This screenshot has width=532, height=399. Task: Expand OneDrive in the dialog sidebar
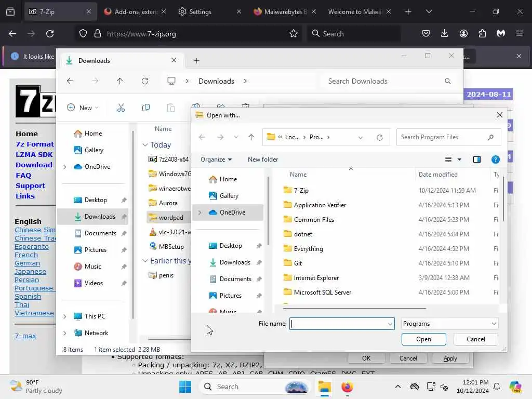click(x=200, y=212)
